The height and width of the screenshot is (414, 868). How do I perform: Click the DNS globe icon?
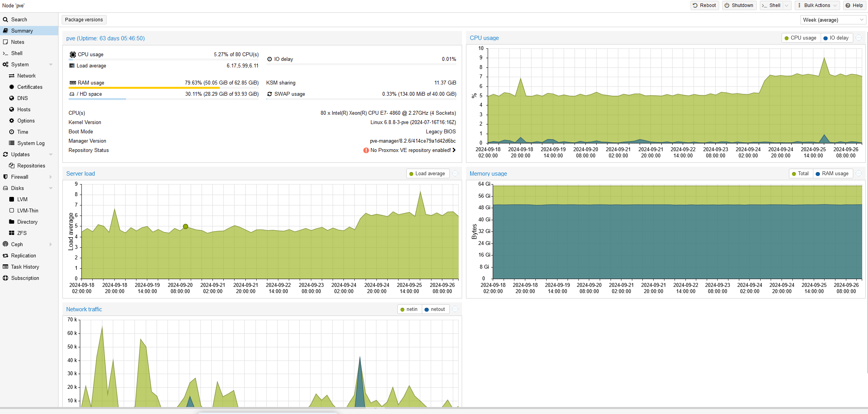(12, 98)
